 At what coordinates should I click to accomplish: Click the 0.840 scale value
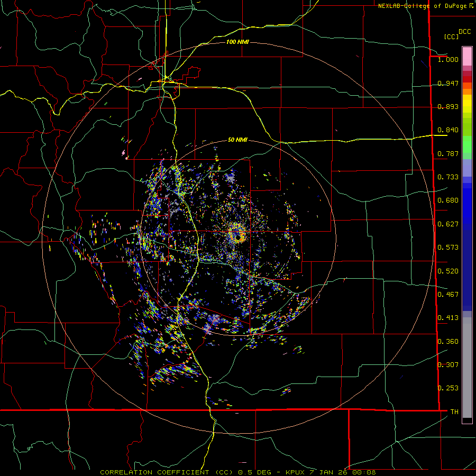448,130
